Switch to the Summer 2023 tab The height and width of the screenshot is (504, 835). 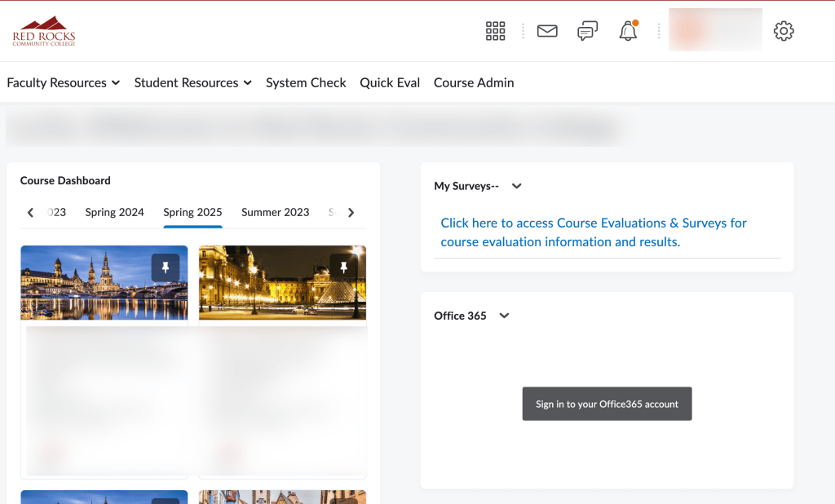(x=275, y=212)
